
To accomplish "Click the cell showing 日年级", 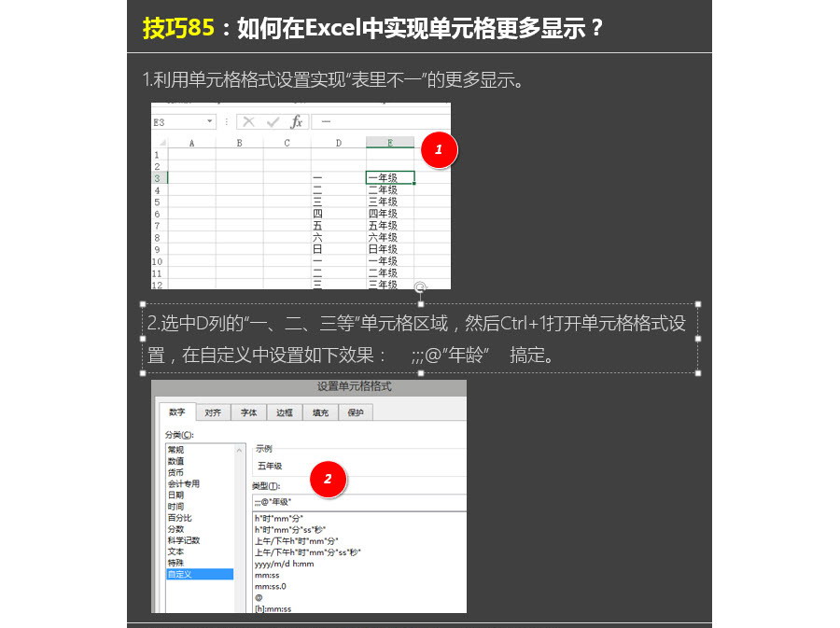I will 390,249.
